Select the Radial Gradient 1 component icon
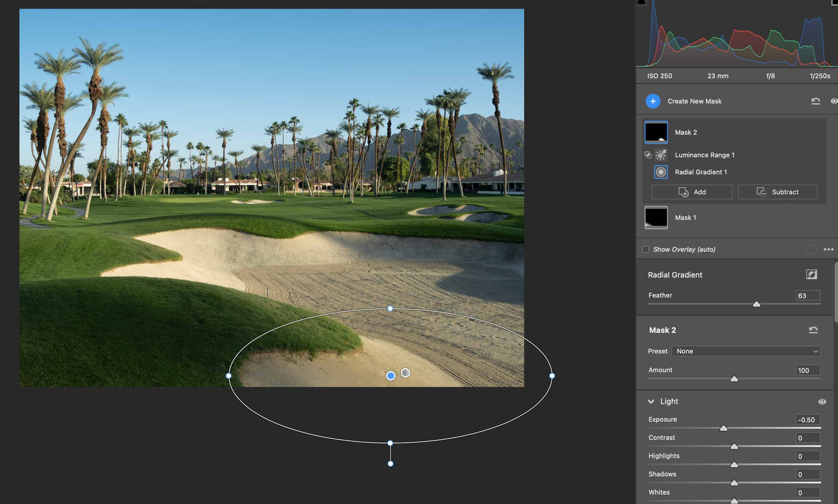The height and width of the screenshot is (504, 838). click(661, 172)
